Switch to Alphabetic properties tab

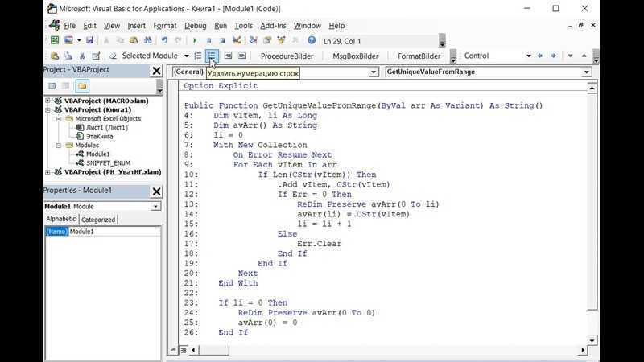tap(61, 219)
